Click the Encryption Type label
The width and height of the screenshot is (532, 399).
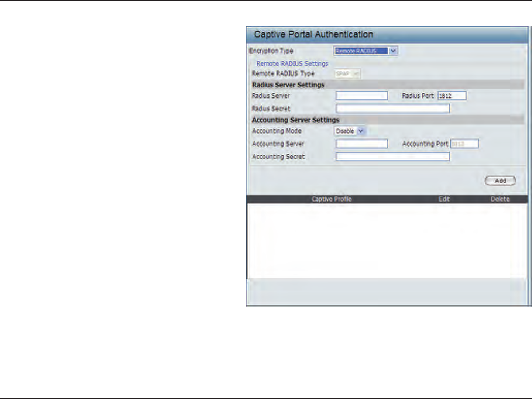271,51
